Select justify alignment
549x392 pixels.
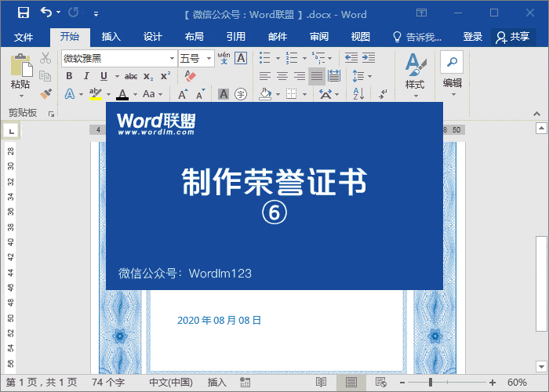coord(317,76)
